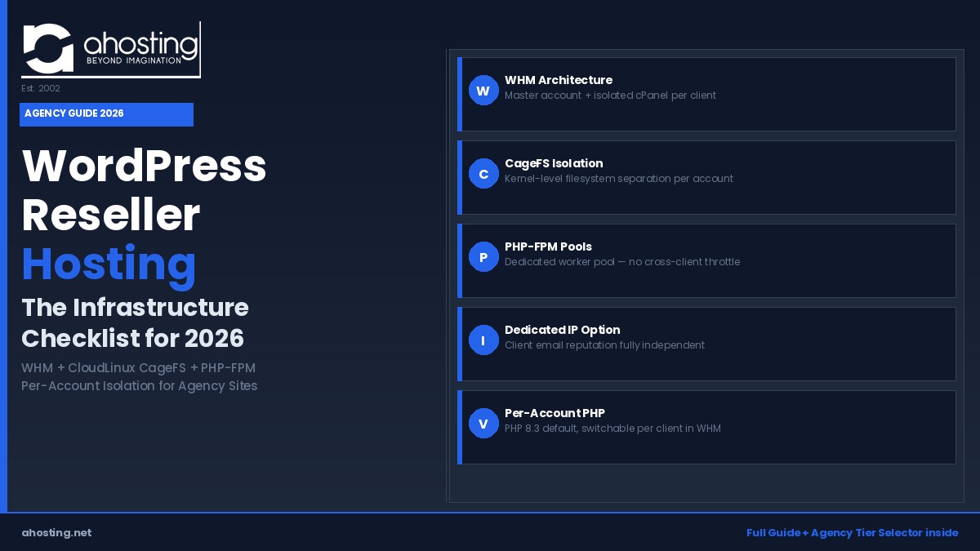Click the CageFS Isolation heading
This screenshot has width=980, height=551.
click(x=554, y=163)
